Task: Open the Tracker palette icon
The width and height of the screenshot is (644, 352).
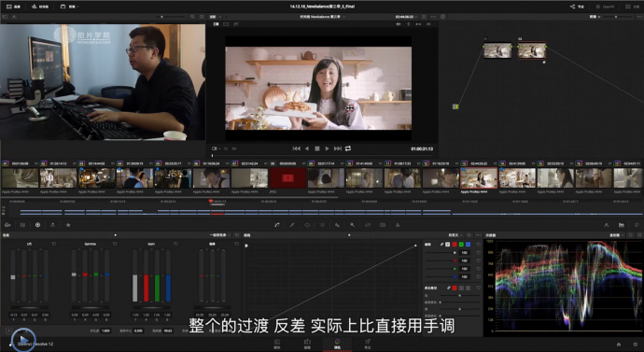Action: (x=322, y=225)
